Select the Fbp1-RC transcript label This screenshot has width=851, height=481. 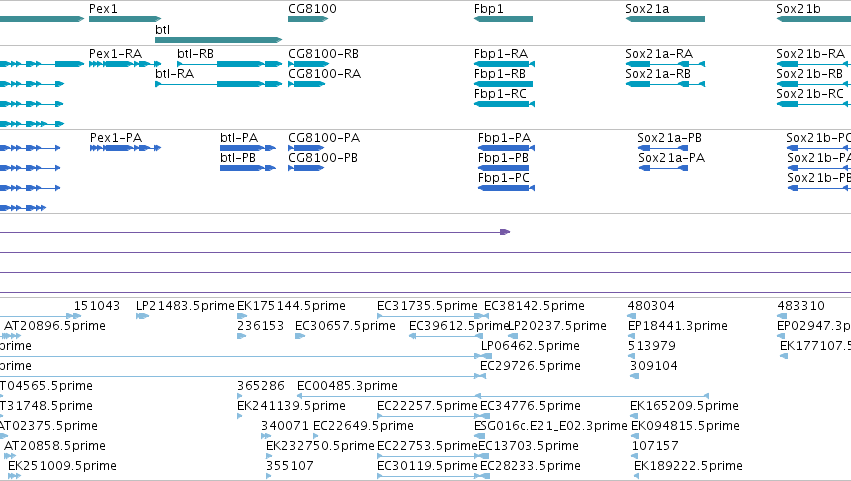[x=500, y=94]
